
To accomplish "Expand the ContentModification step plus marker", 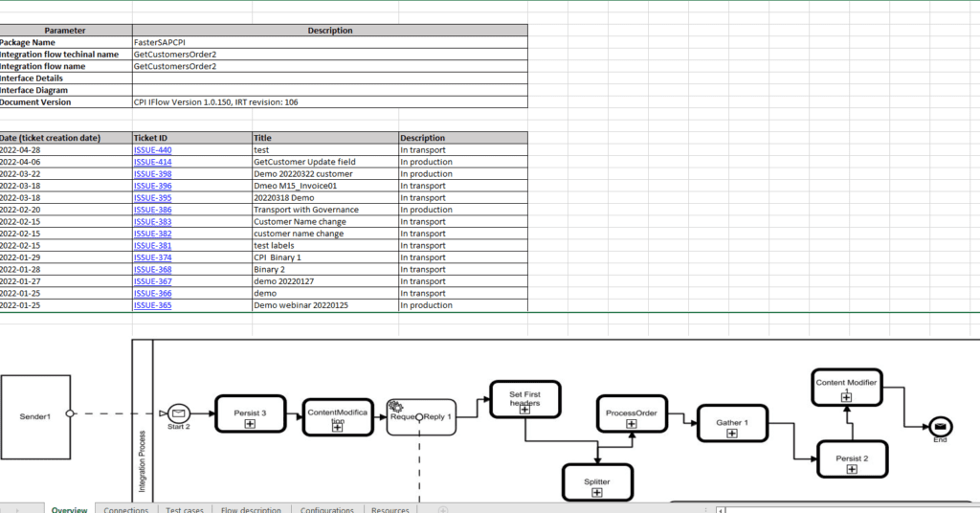I will pyautogui.click(x=338, y=428).
